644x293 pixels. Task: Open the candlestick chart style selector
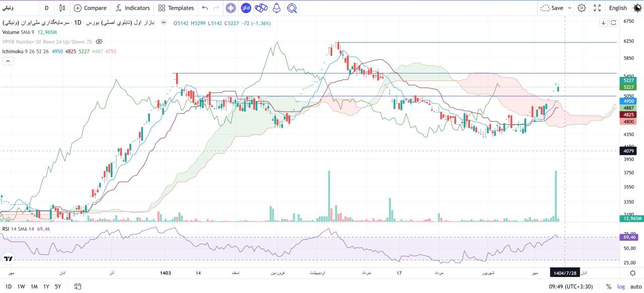62,8
